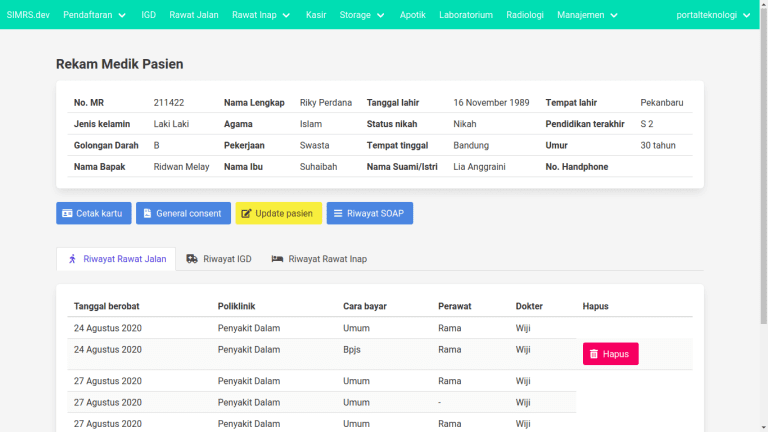
Task: Click the trash icon on the Hapus button
Action: click(x=594, y=354)
